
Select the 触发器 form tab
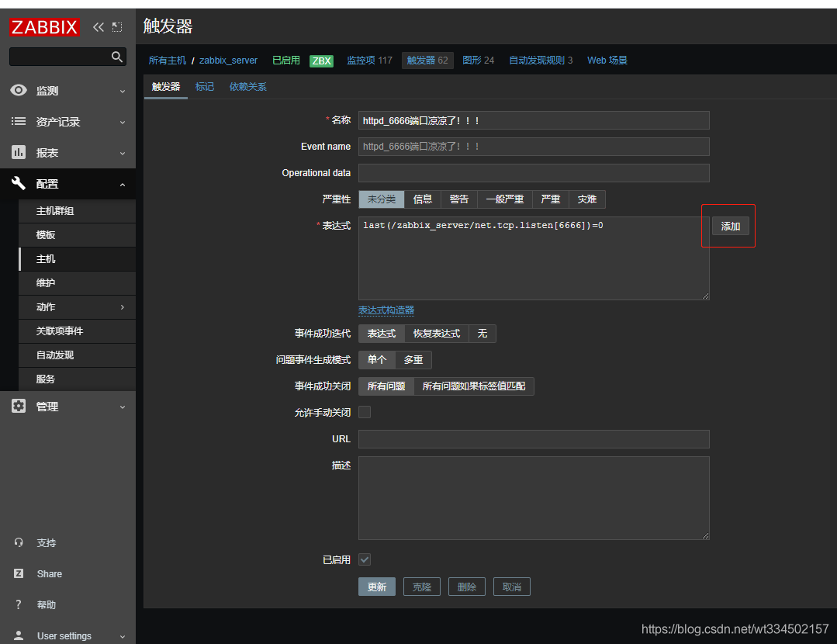coord(166,86)
